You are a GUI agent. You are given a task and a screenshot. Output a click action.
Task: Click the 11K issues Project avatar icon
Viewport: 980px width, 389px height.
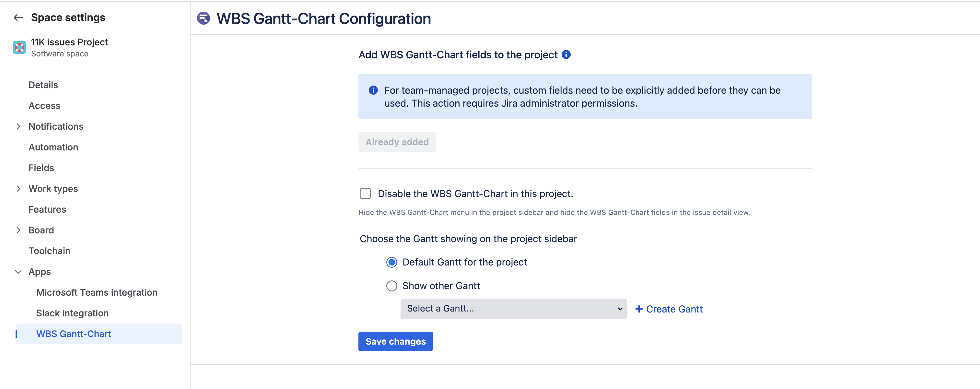pos(19,48)
